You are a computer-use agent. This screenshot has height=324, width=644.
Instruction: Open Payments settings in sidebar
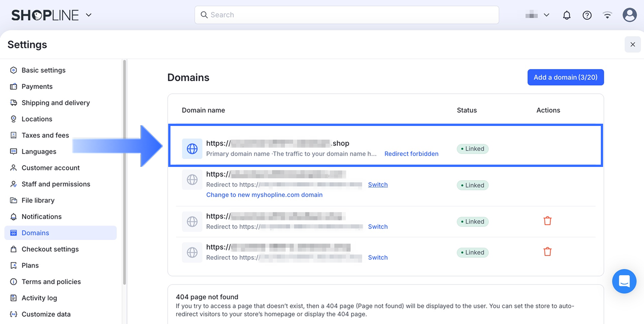click(37, 87)
